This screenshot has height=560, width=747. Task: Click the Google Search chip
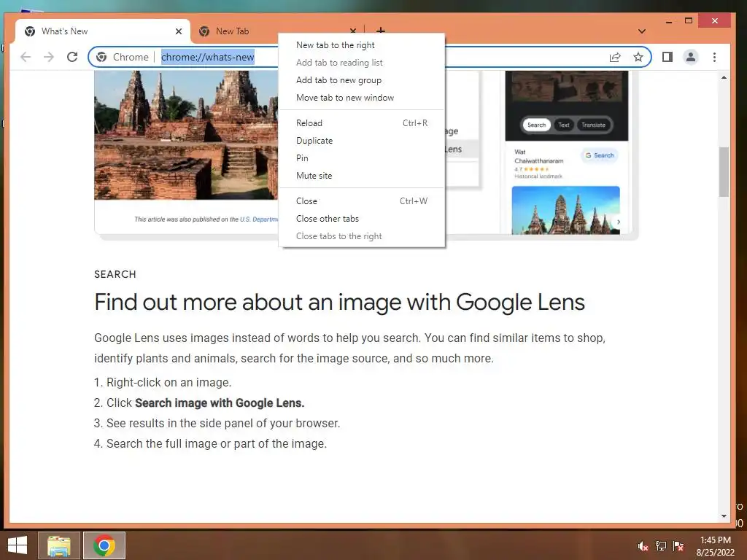[600, 155]
